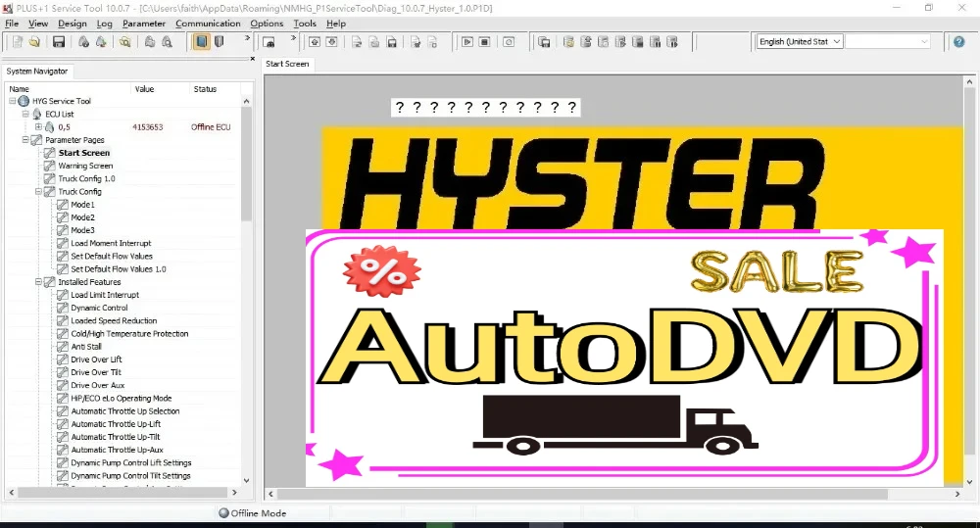980x528 pixels.
Task: Collapse the Installed Features tree node
Action: click(x=38, y=282)
